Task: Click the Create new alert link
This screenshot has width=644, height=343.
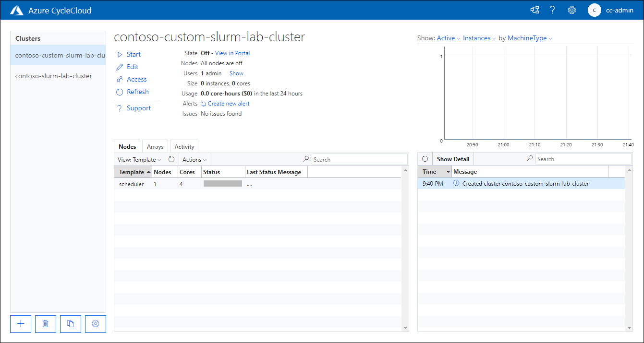Action: (x=229, y=103)
